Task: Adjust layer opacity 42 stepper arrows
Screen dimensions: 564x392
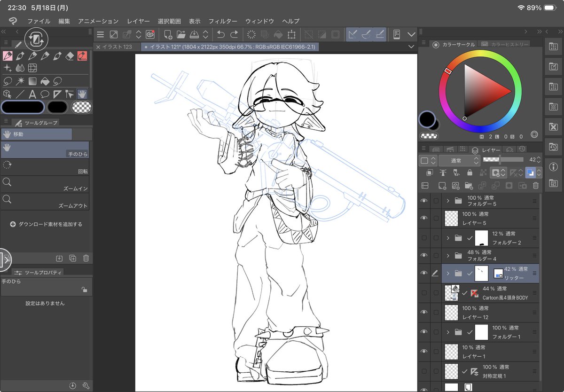Action: pyautogui.click(x=539, y=160)
